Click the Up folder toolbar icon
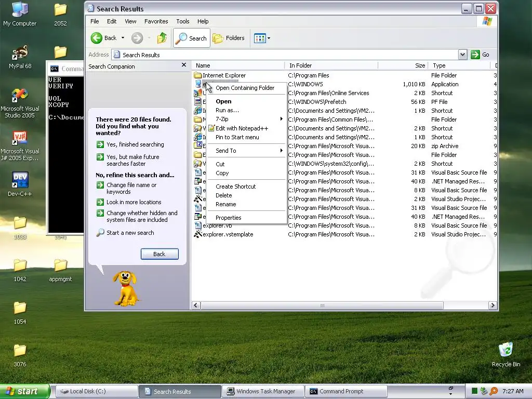The image size is (532, 399). click(162, 38)
